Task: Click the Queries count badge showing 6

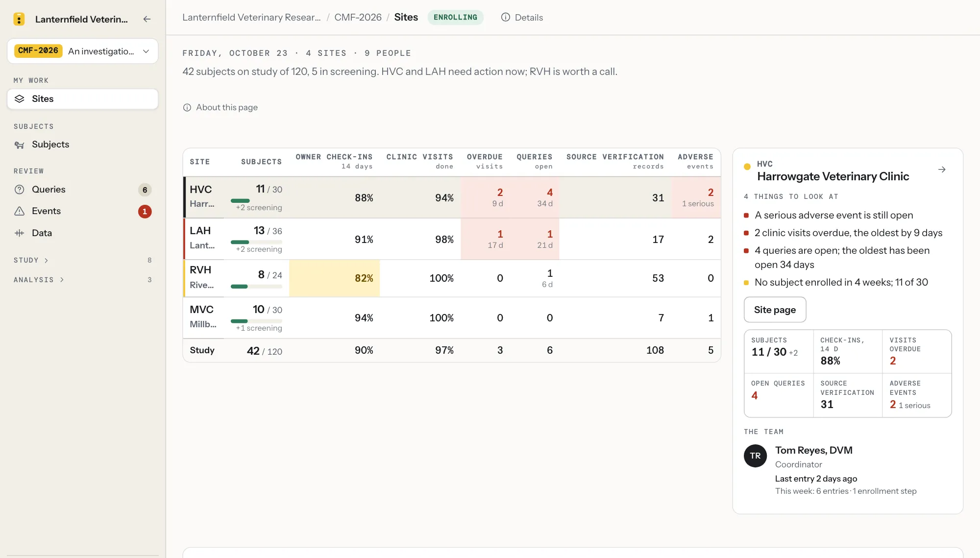Action: pyautogui.click(x=145, y=190)
